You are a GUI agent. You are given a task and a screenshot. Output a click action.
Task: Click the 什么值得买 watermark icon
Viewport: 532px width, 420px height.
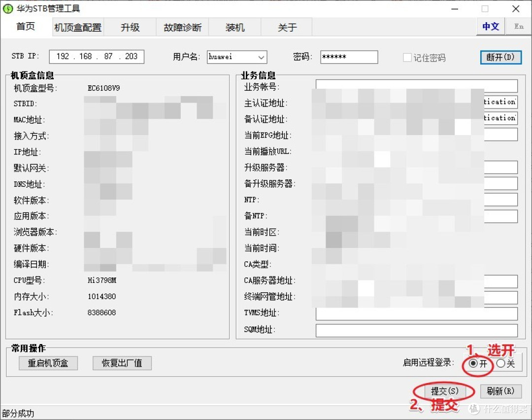(474, 409)
